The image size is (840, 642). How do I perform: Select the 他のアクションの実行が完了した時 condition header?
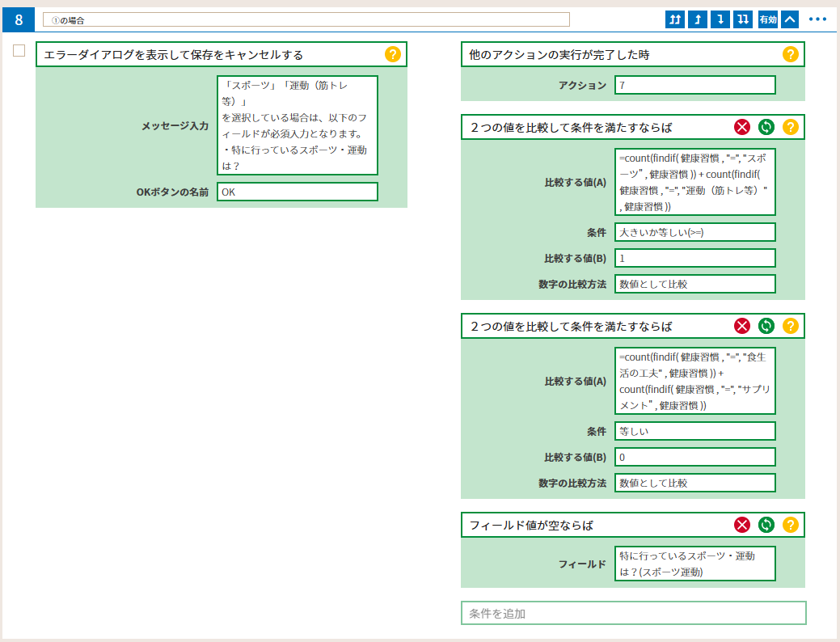(633, 54)
